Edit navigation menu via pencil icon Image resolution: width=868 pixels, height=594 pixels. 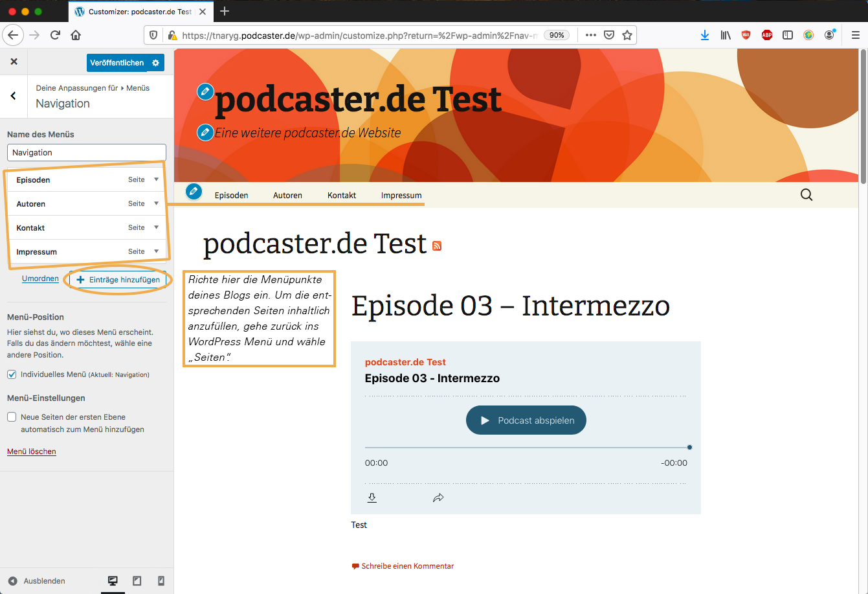coord(194,192)
